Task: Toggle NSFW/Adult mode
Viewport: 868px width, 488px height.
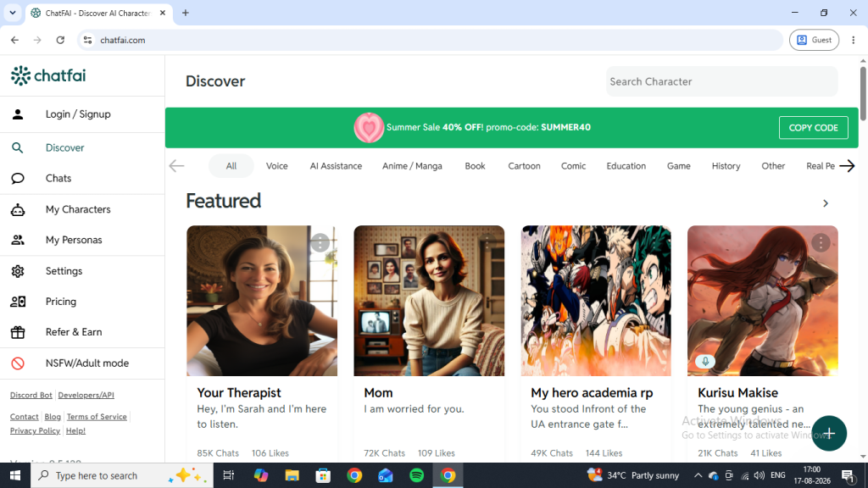Action: (82, 363)
